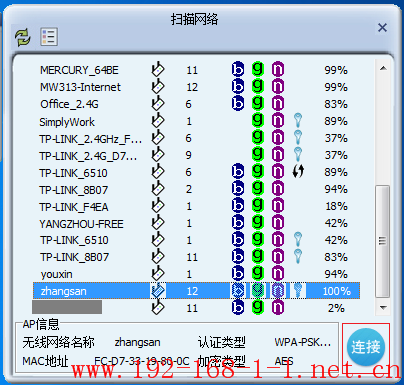This screenshot has width=404, height=385.
Task: Click the WPA-PSK... authentication type value
Action: pyautogui.click(x=303, y=342)
